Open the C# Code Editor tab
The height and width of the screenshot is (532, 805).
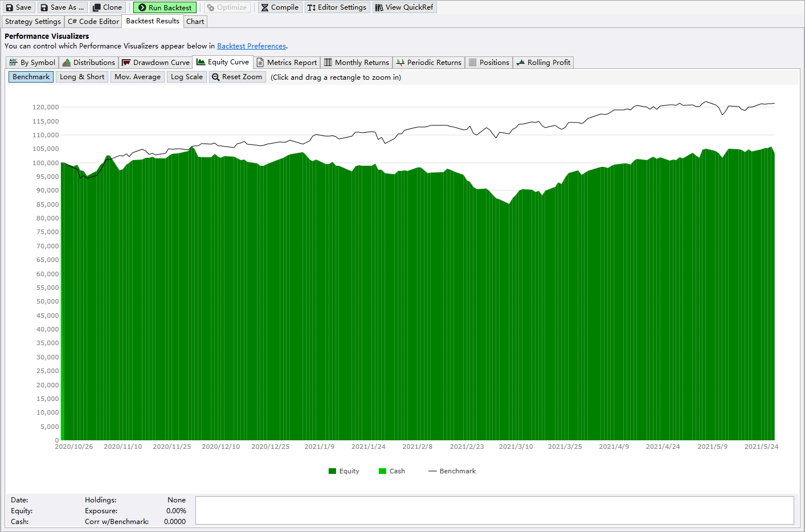click(93, 22)
